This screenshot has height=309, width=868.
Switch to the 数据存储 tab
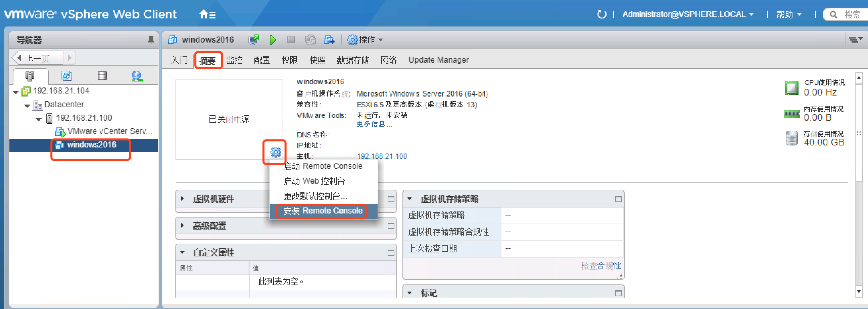click(353, 60)
